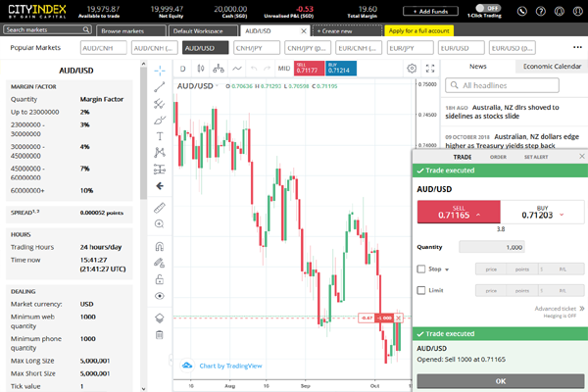
Task: Click the All headlines search box
Action: 502,85
